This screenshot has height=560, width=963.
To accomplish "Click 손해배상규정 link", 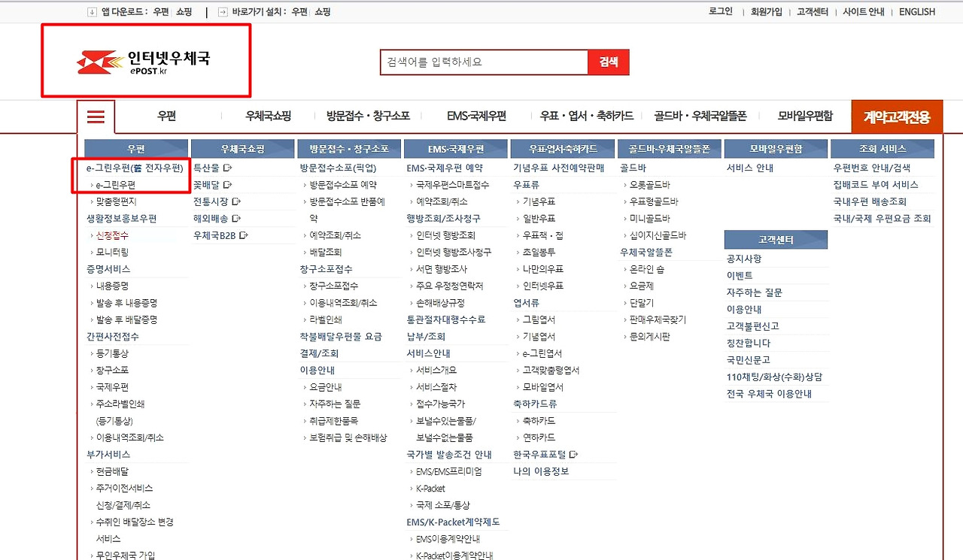I will click(x=441, y=303).
